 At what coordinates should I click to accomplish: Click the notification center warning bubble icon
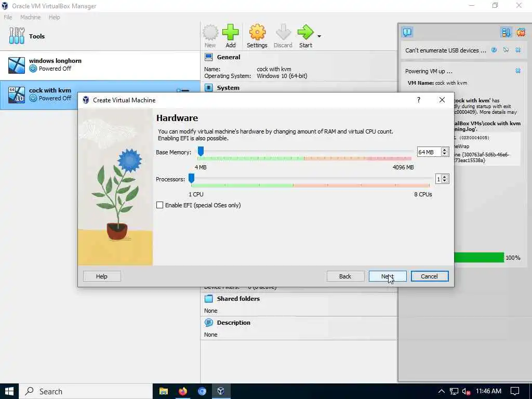click(407, 32)
